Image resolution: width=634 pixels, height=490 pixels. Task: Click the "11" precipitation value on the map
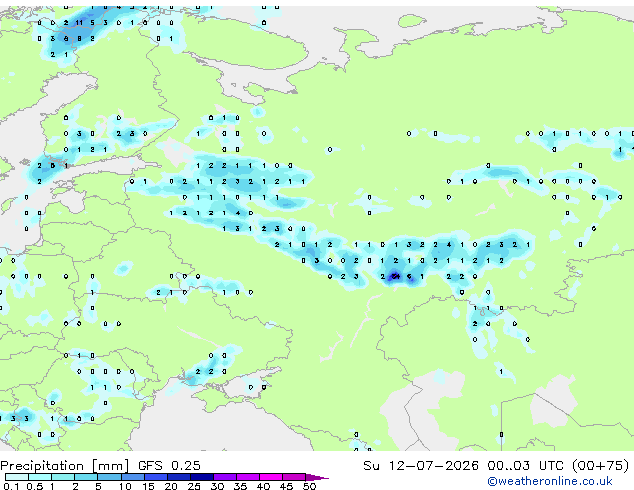tap(79, 23)
